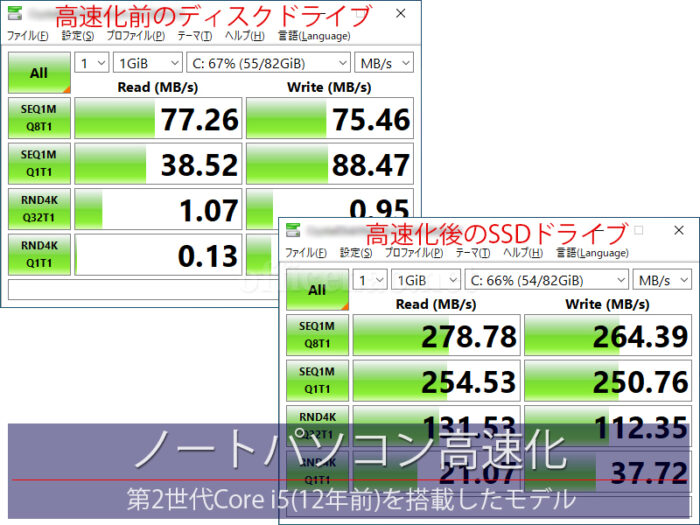Click the 77.26 sequential read result

[158, 118]
